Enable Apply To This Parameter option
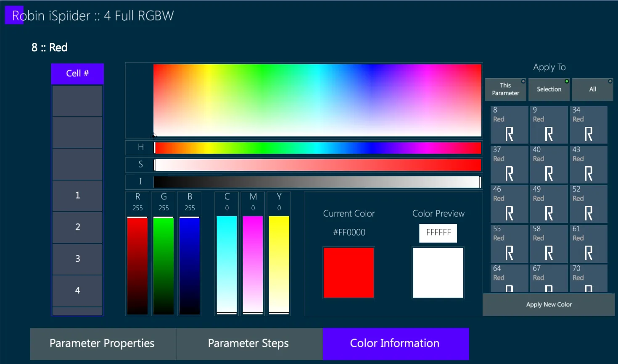618x364 pixels. [506, 89]
